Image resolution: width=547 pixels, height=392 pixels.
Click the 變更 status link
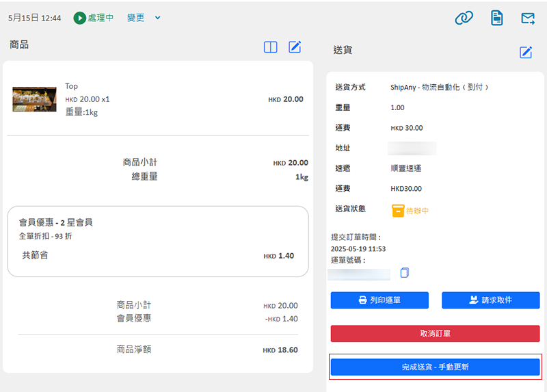point(135,18)
